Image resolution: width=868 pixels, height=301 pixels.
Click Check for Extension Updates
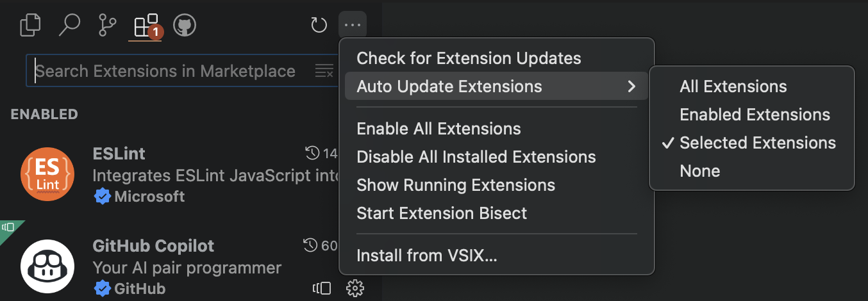coord(469,58)
